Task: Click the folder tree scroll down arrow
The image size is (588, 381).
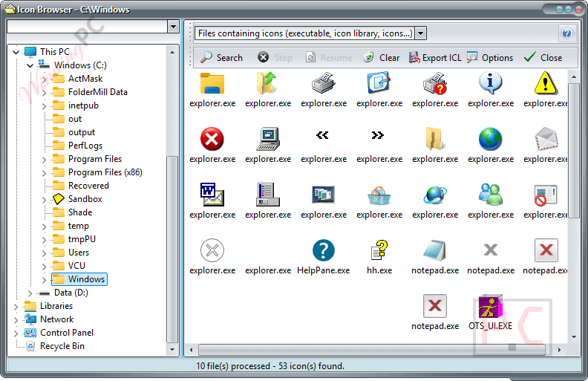Action: tap(172, 350)
